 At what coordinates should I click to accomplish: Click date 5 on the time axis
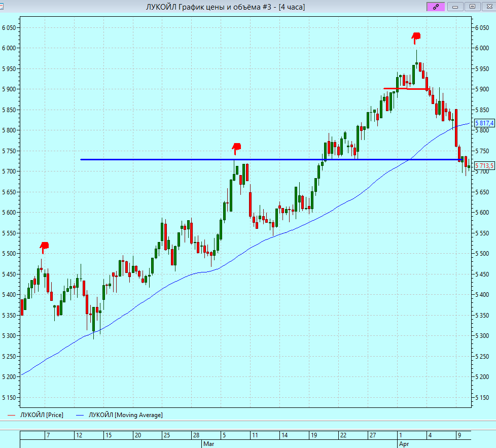point(224,435)
